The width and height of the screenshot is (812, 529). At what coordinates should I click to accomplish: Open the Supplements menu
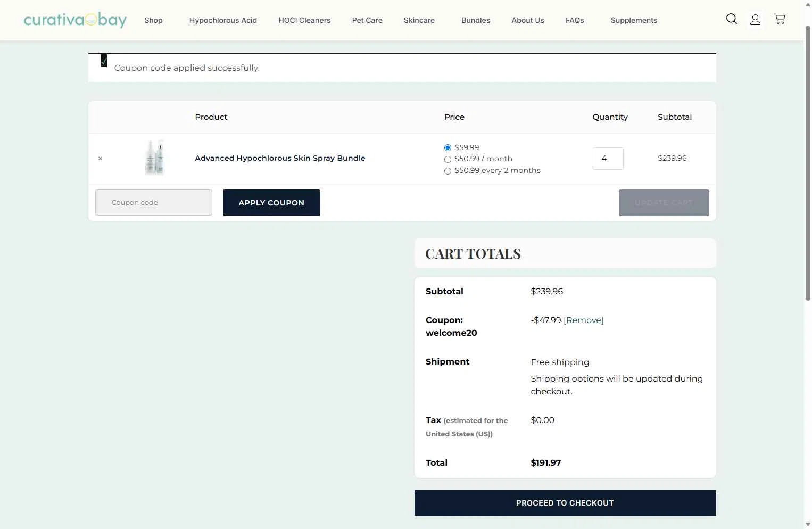tap(634, 20)
